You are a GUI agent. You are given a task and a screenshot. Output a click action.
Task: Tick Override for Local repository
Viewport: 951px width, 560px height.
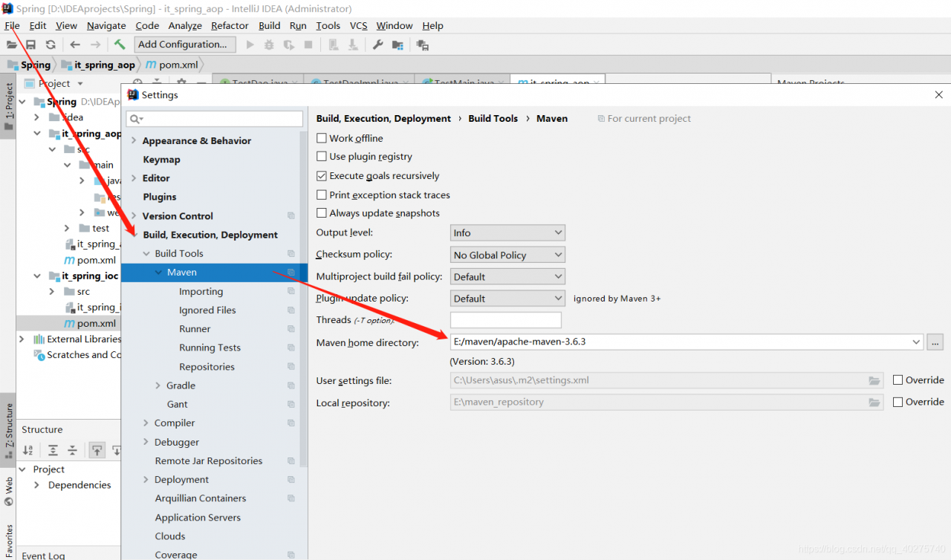click(898, 402)
